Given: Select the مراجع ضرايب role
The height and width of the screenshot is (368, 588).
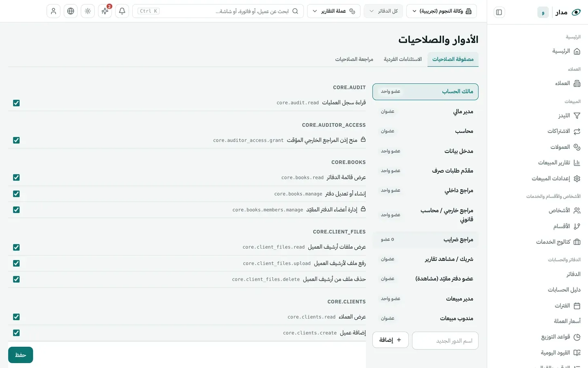Looking at the screenshot, I should point(425,240).
